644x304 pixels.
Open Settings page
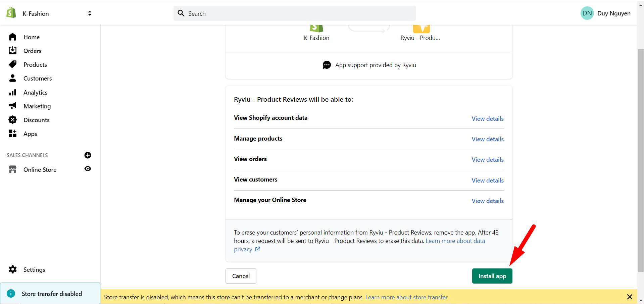click(34, 270)
